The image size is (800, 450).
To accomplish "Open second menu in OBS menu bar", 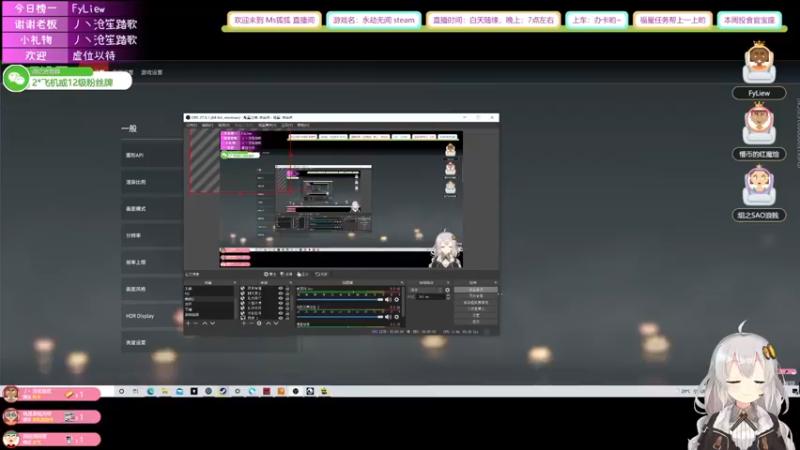I will (208, 125).
